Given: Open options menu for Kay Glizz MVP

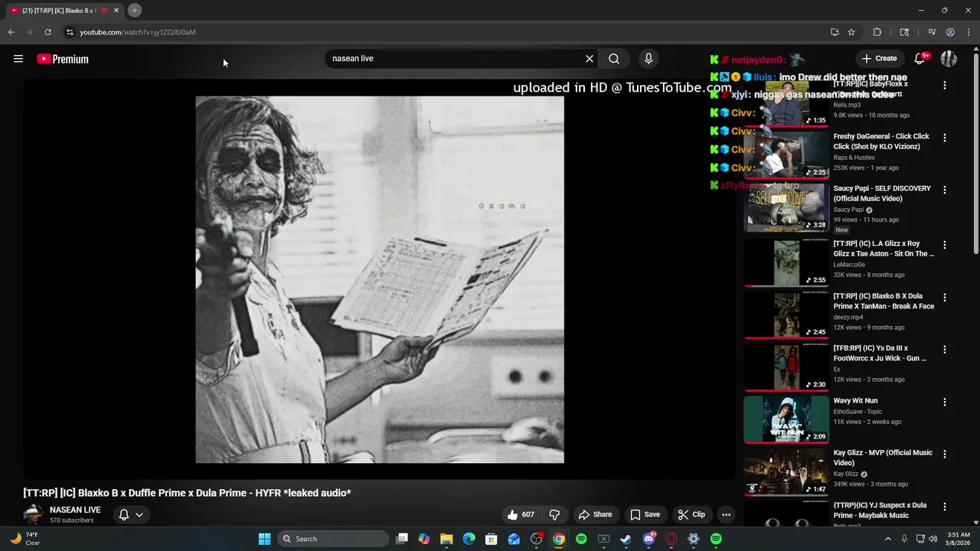Looking at the screenshot, I should pos(944,454).
